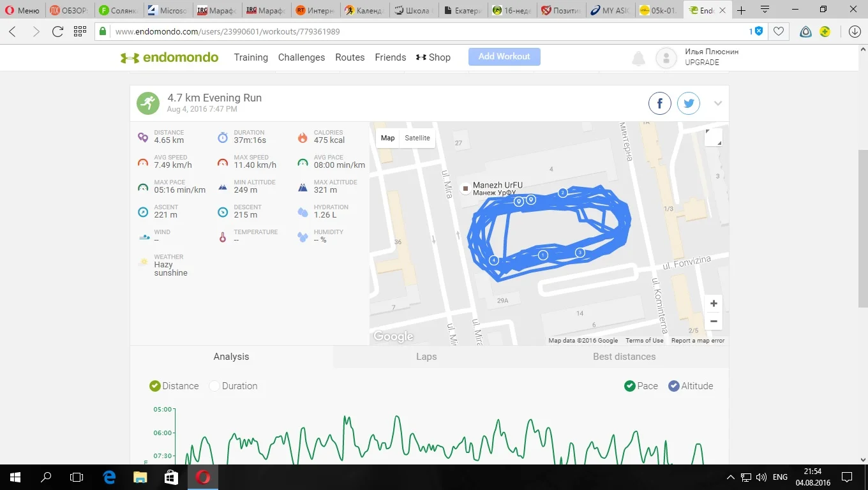Viewport: 868px width, 490px height.
Task: Open the Laps tab
Action: (426, 357)
